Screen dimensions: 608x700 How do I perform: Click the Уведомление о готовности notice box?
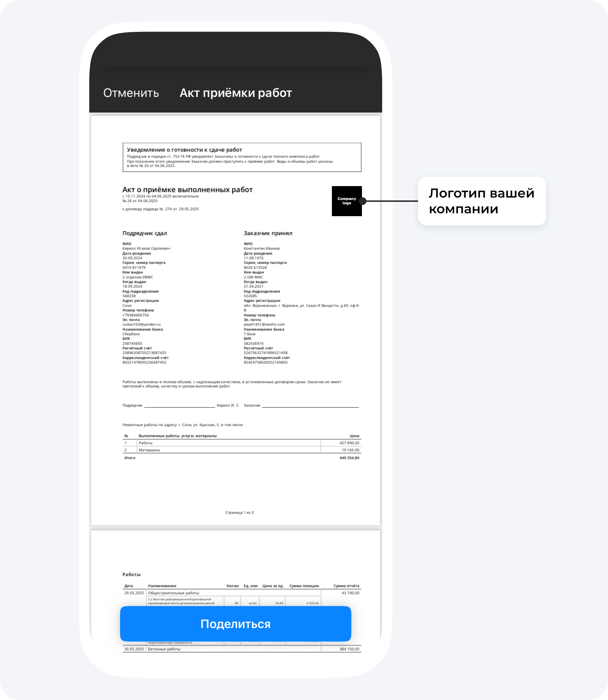coord(242,157)
